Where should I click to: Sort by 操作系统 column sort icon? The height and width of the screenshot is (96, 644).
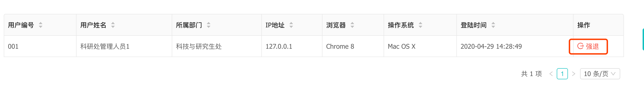[x=420, y=25]
